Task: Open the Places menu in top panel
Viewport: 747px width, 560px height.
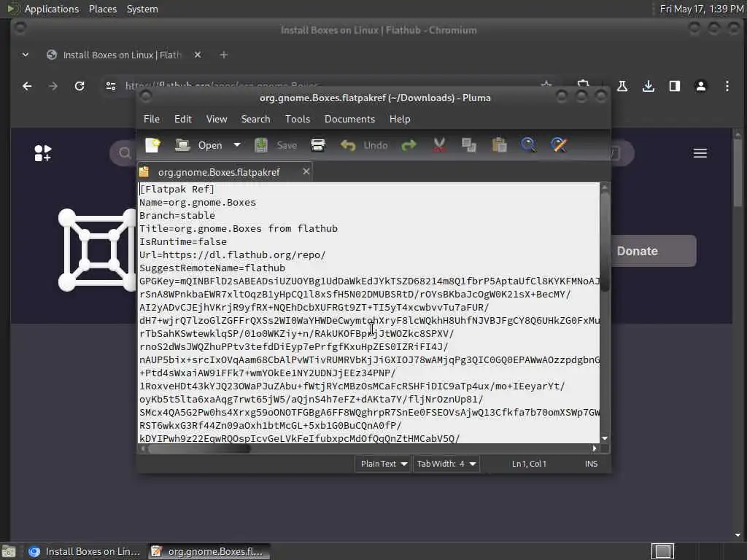Action: pyautogui.click(x=102, y=9)
